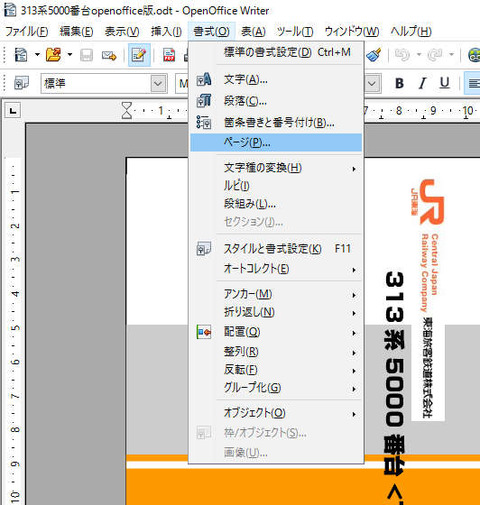Image resolution: width=480 pixels, height=505 pixels.
Task: Expand the 折り返し(N) submenu
Action: tap(276, 312)
